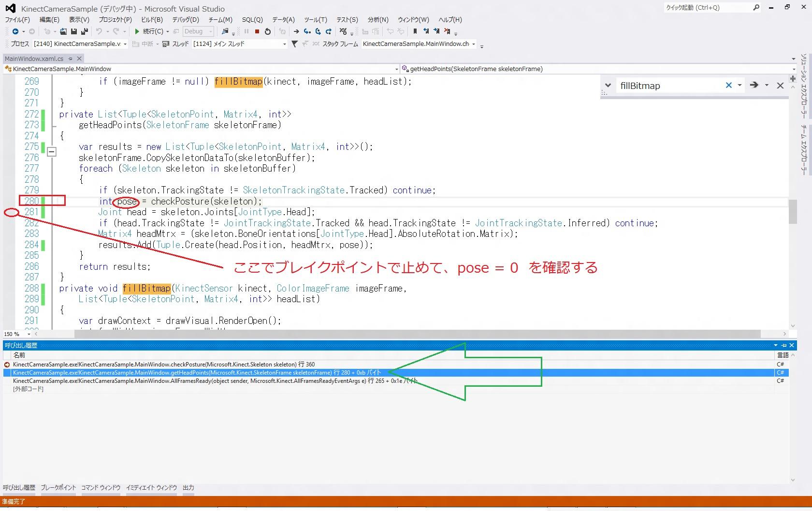
Task: Open the デバッグ(D) menu
Action: [x=186, y=20]
